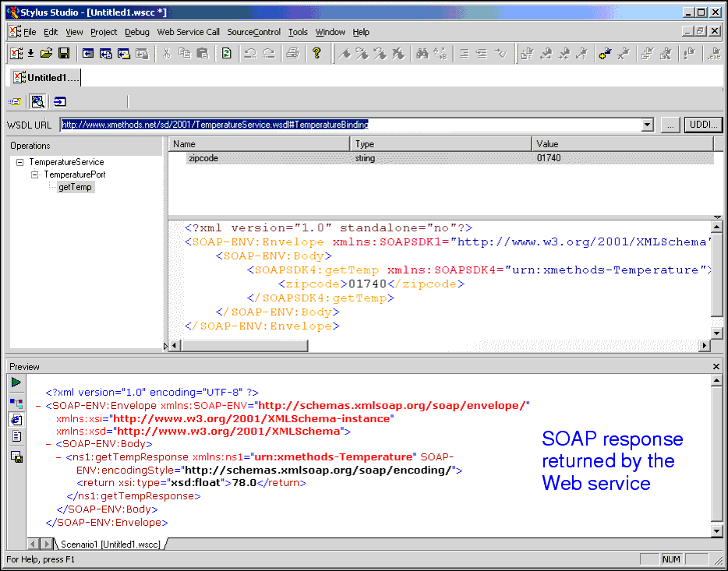
Task: Collapse the SOAP-ENV:Body element in Preview
Action: [39, 443]
